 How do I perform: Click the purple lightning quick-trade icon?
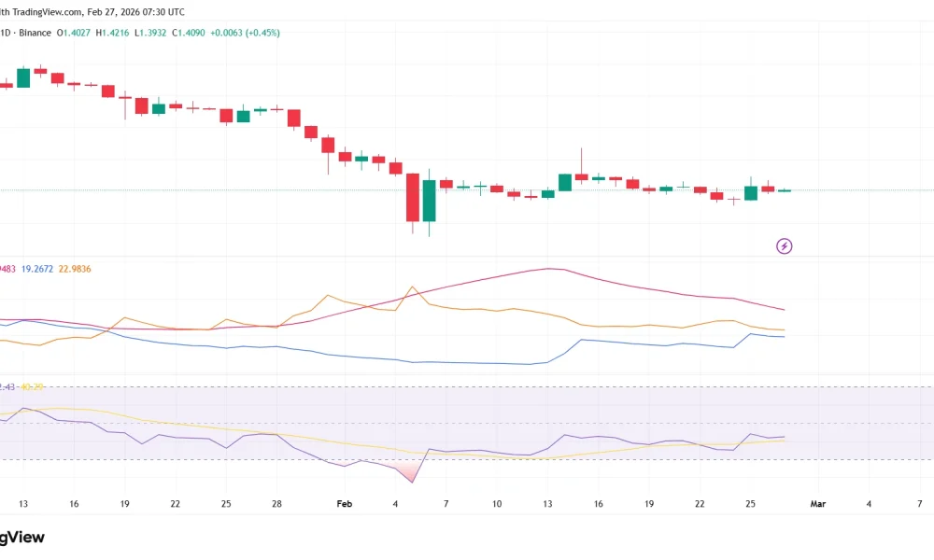click(x=785, y=245)
